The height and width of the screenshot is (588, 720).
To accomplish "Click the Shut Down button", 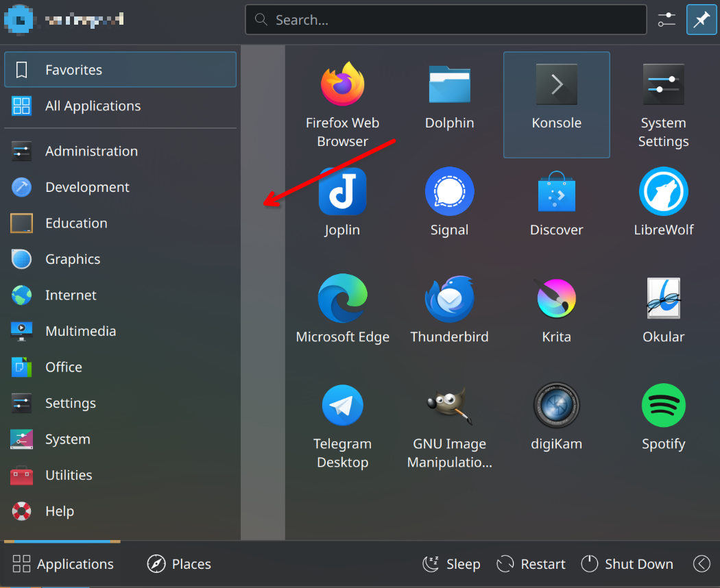I will click(x=627, y=564).
